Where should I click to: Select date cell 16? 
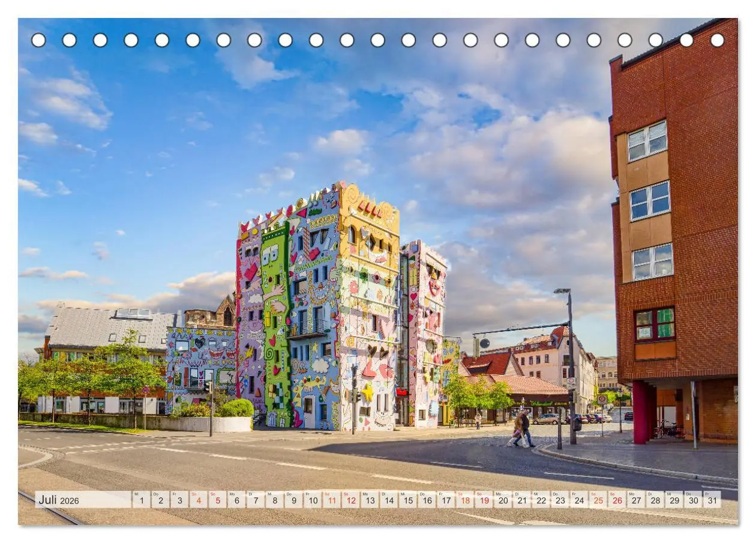tap(427, 499)
